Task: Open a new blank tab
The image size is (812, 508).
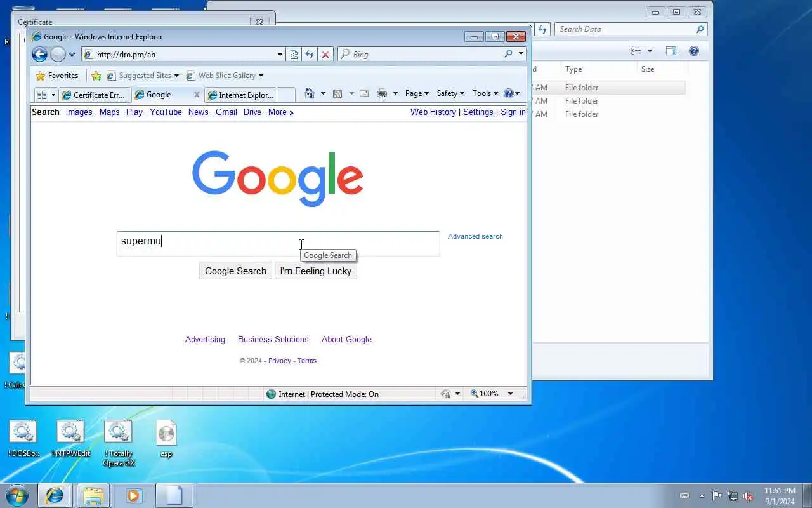Action: tap(286, 95)
